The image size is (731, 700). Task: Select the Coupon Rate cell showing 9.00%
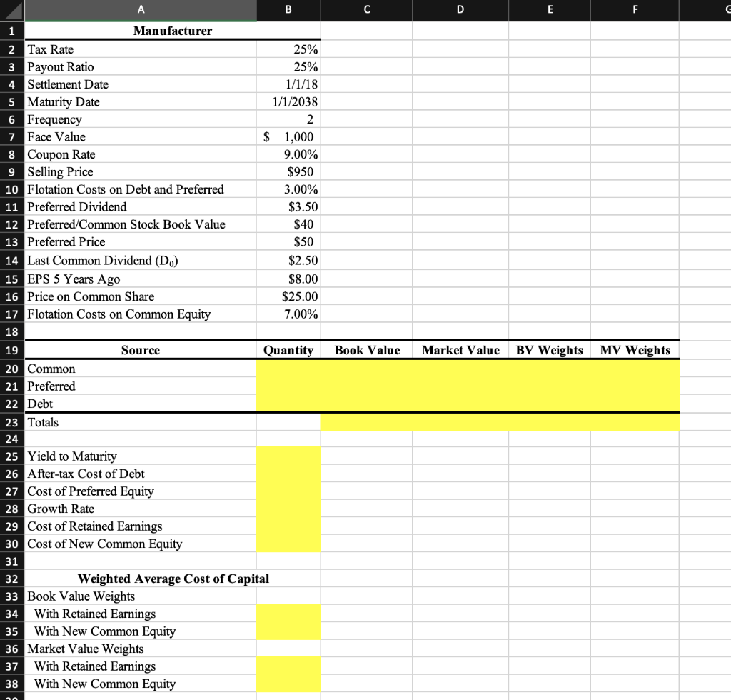(x=288, y=154)
